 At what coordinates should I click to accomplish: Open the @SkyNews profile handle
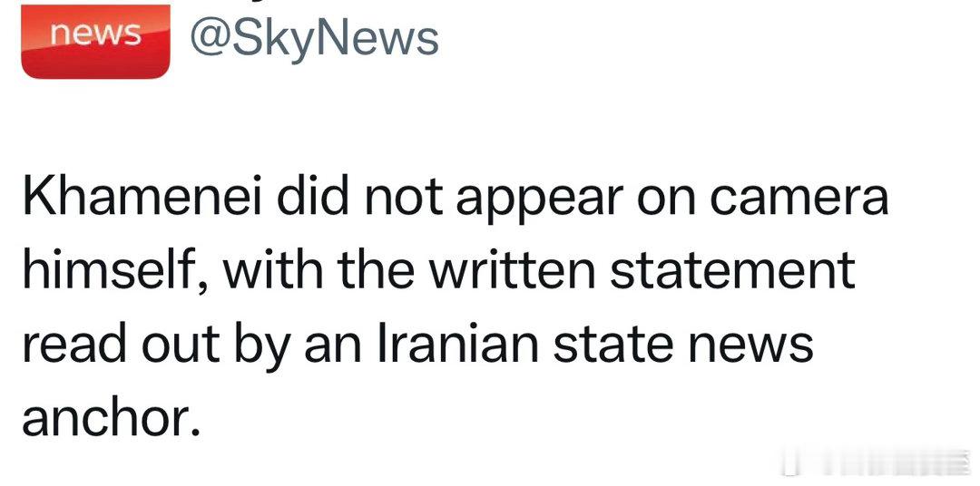tap(314, 37)
